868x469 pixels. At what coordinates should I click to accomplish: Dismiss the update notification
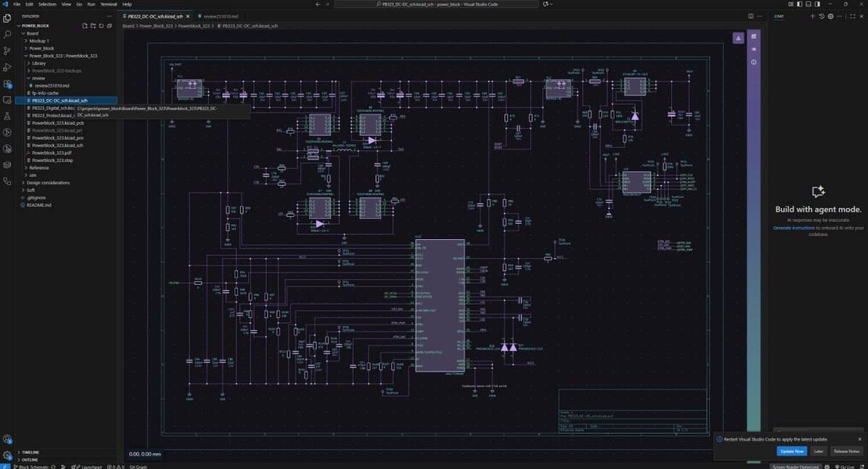click(859, 439)
